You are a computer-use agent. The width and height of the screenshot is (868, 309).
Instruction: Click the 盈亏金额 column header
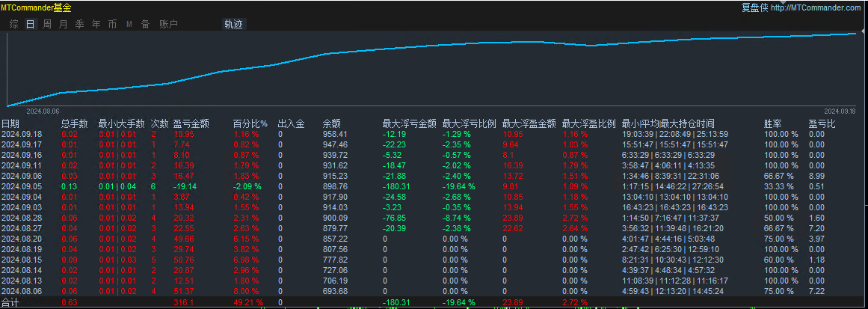191,123
